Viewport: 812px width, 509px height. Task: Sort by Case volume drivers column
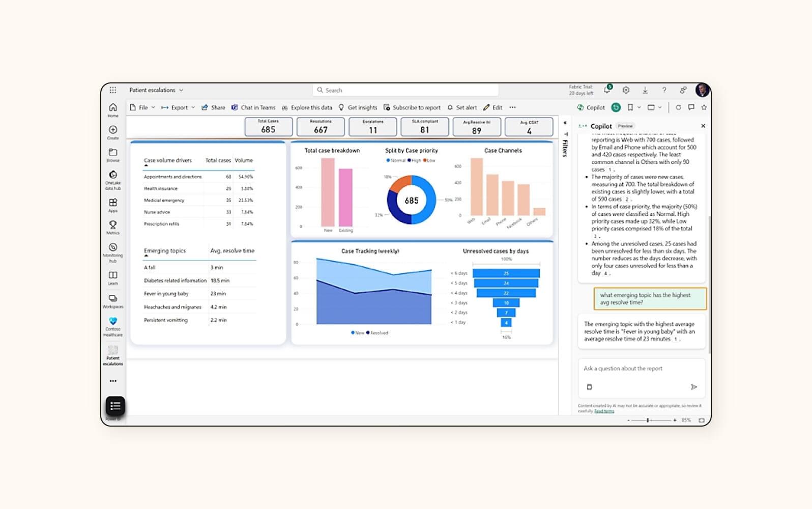coord(168,160)
